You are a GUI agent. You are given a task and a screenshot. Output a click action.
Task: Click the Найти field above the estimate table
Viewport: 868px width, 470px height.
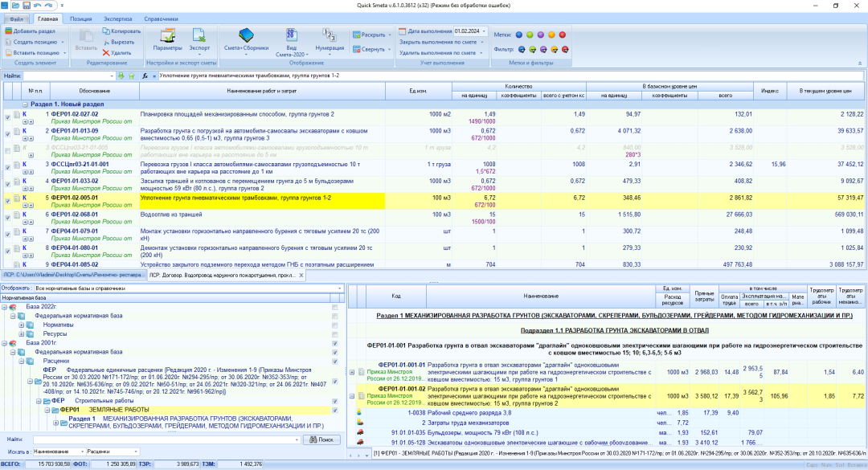[68, 76]
